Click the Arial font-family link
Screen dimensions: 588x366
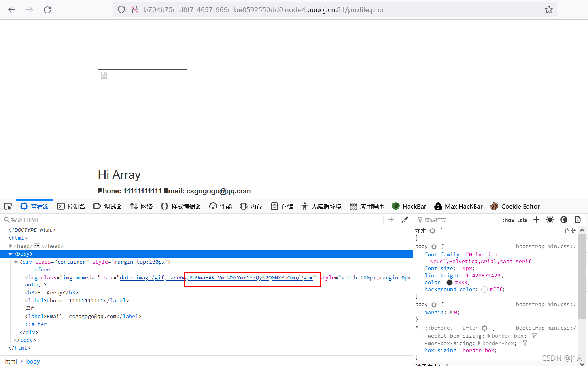point(488,262)
